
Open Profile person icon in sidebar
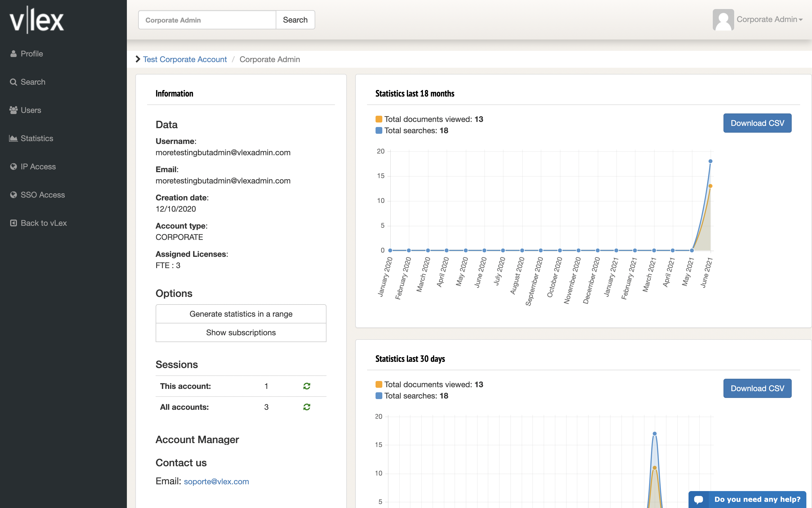14,54
